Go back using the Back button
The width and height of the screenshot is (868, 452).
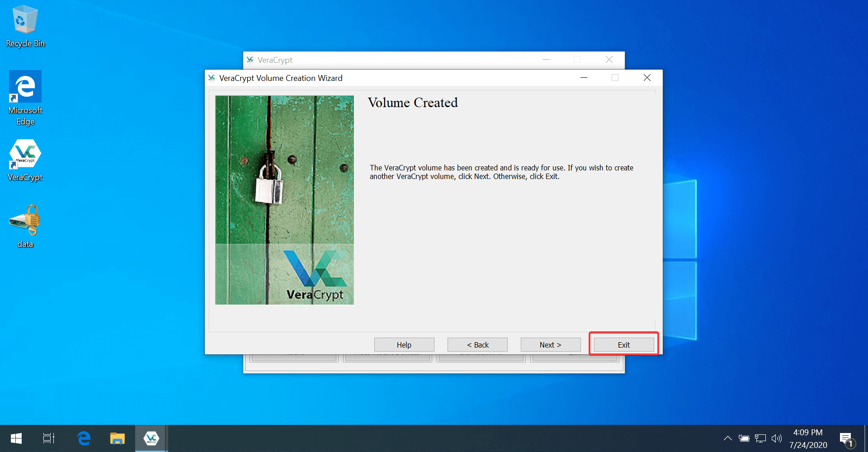click(x=477, y=344)
